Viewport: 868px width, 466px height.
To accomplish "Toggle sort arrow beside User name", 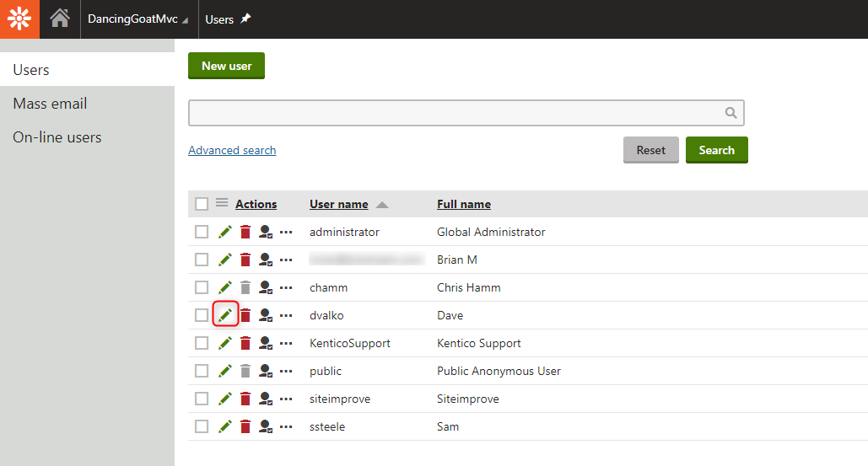I will pyautogui.click(x=382, y=205).
